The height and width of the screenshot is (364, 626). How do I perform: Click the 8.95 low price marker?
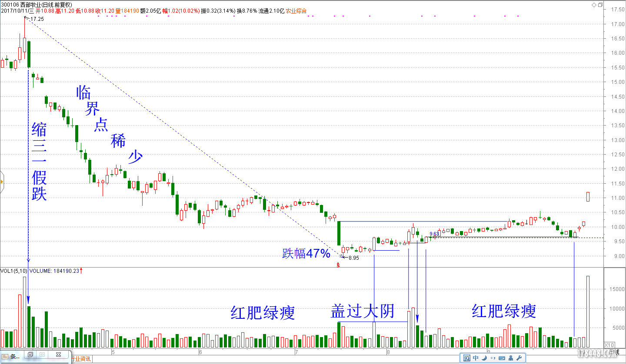354,258
